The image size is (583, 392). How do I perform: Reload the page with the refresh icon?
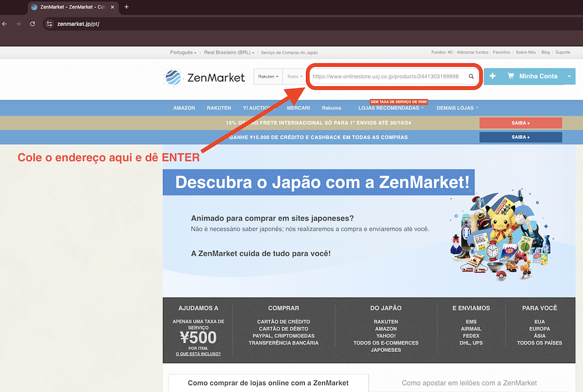(33, 24)
